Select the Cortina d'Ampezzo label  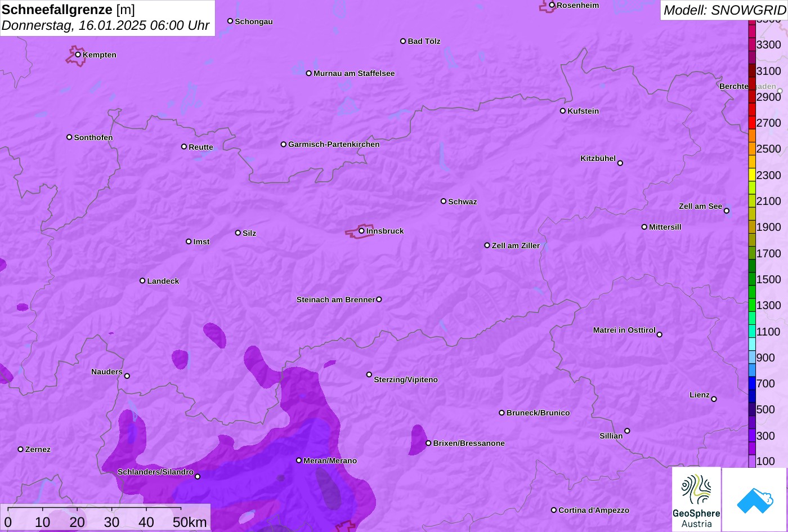click(x=594, y=510)
